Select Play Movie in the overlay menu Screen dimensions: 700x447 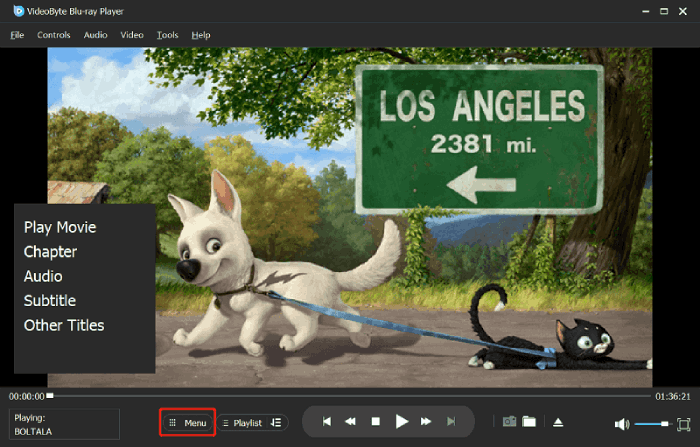click(x=60, y=227)
